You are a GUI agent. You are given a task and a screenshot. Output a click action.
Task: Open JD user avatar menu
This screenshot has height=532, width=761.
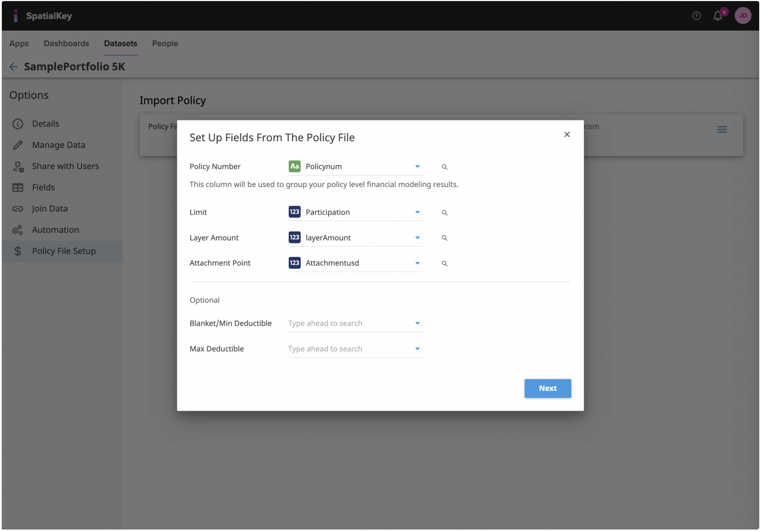coord(742,16)
